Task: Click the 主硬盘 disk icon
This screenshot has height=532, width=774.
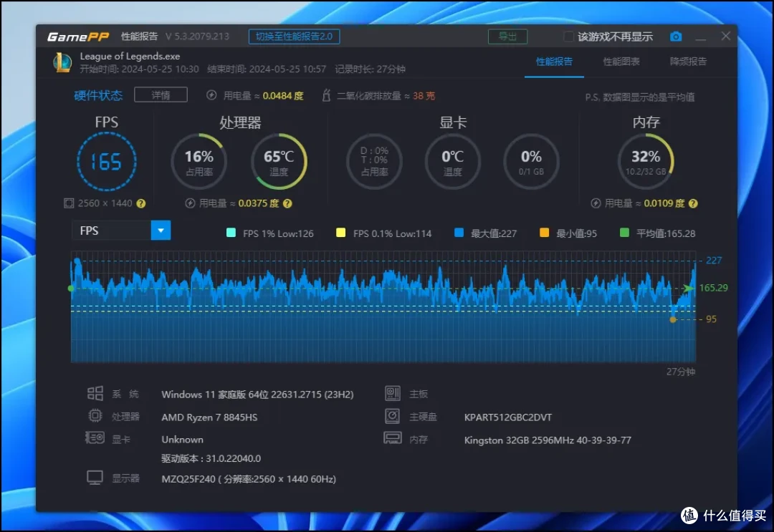Action: (x=393, y=417)
